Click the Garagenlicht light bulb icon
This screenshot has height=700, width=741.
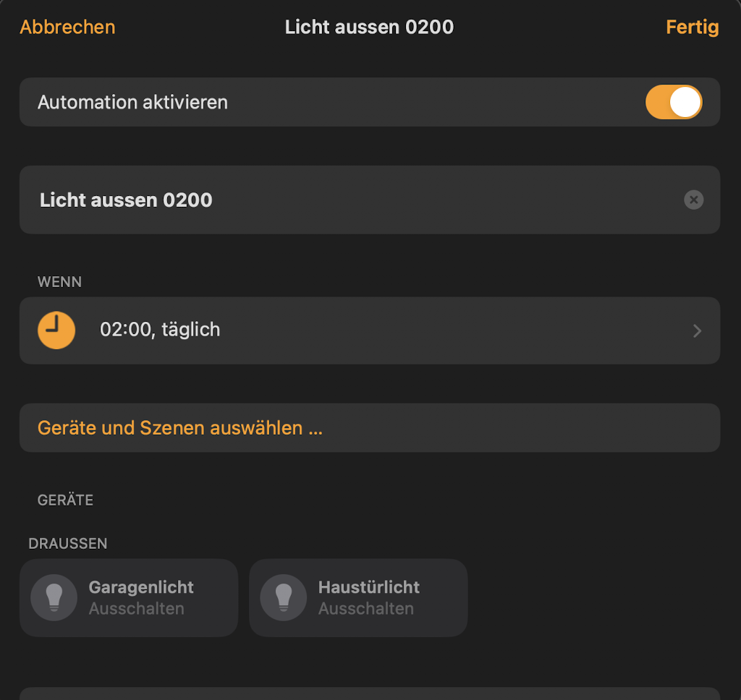pos(54,597)
